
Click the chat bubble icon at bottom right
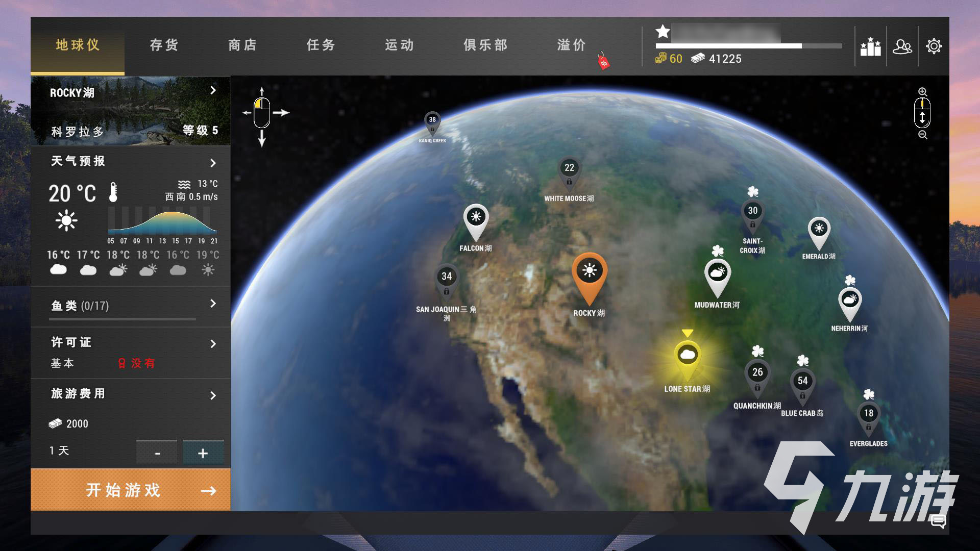point(938,521)
